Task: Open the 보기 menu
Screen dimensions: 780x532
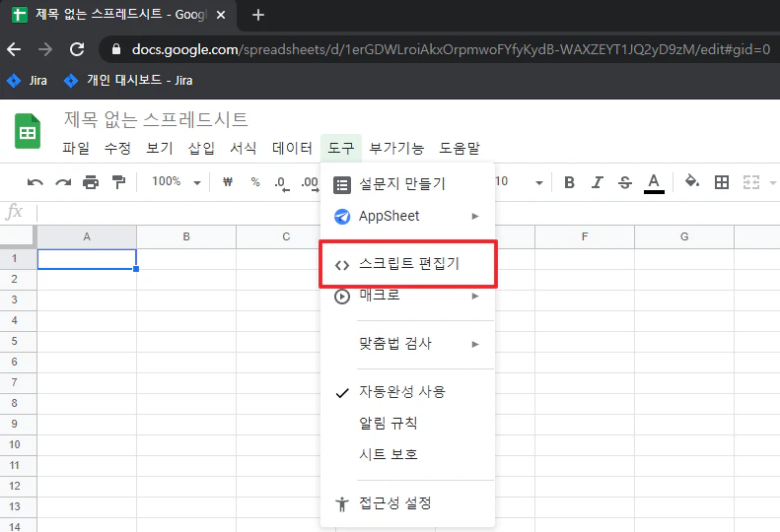Action: point(159,148)
